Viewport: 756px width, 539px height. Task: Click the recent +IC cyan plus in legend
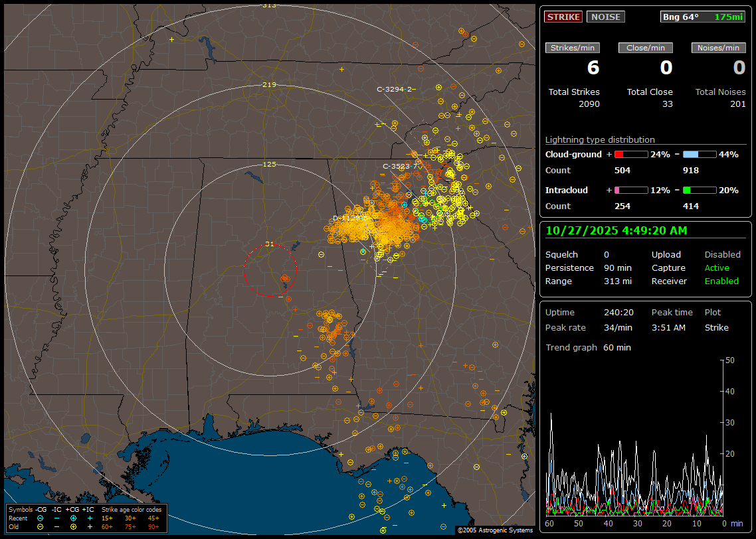tap(90, 518)
